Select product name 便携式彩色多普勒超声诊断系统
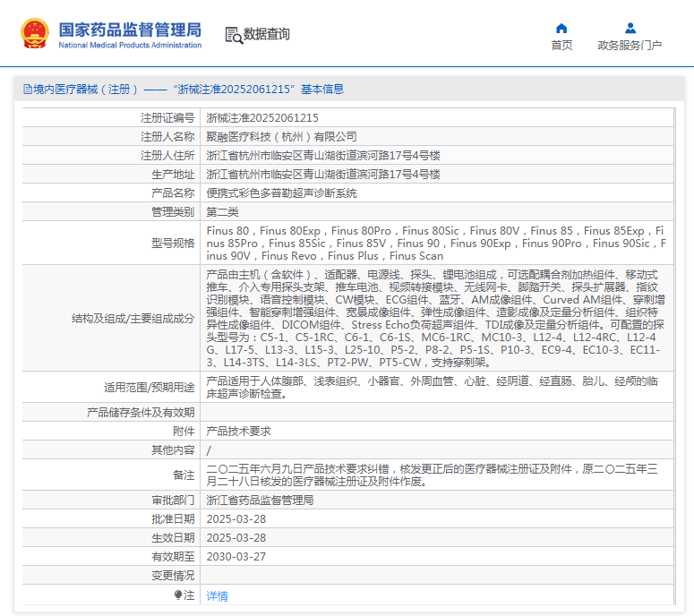The image size is (694, 616). tap(281, 192)
